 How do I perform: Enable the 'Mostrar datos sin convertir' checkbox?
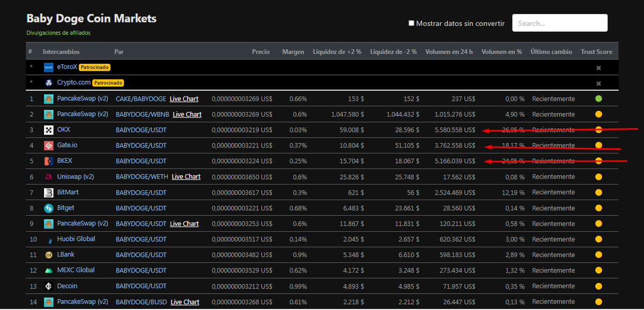click(x=411, y=23)
